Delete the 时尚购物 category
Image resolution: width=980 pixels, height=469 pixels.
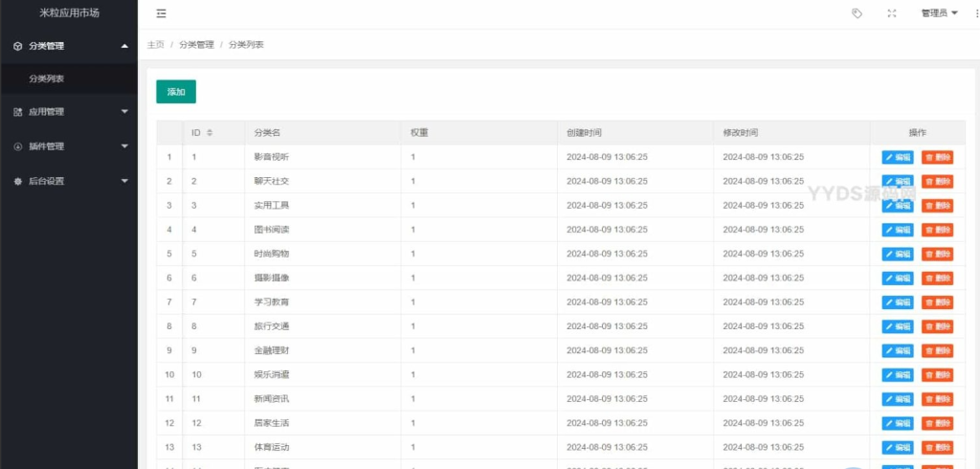tap(938, 254)
